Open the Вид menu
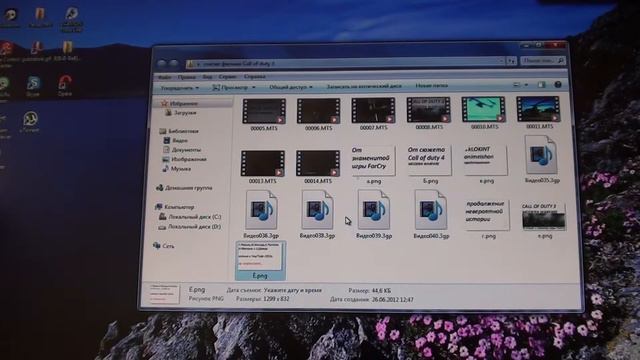Viewport: 640px width, 360px height. pos(207,77)
